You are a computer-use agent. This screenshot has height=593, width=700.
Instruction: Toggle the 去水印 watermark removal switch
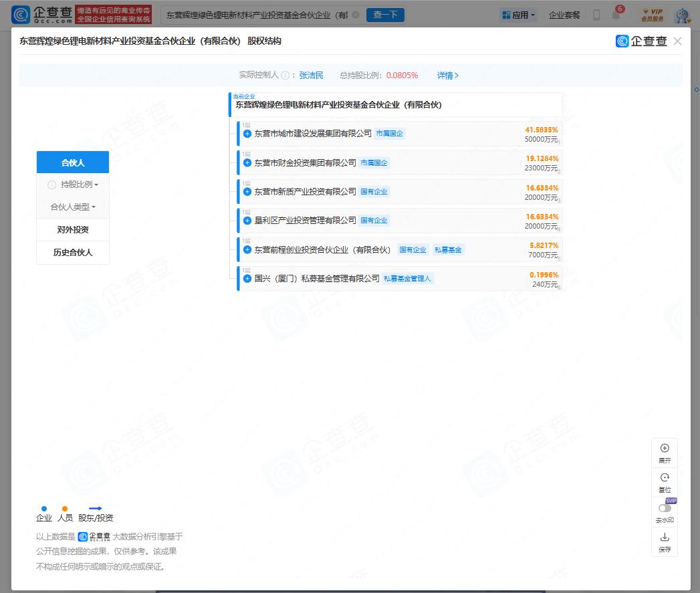[x=664, y=508]
